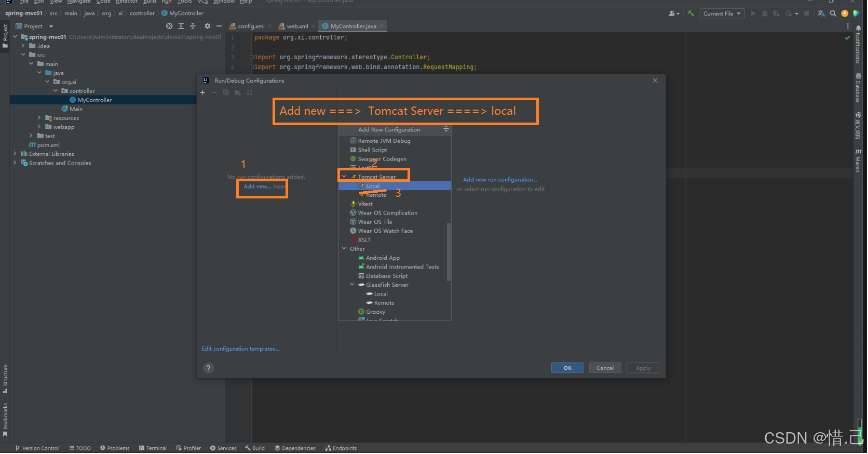Collapse the Other group in the configuration list
868x454 pixels.
tap(344, 249)
